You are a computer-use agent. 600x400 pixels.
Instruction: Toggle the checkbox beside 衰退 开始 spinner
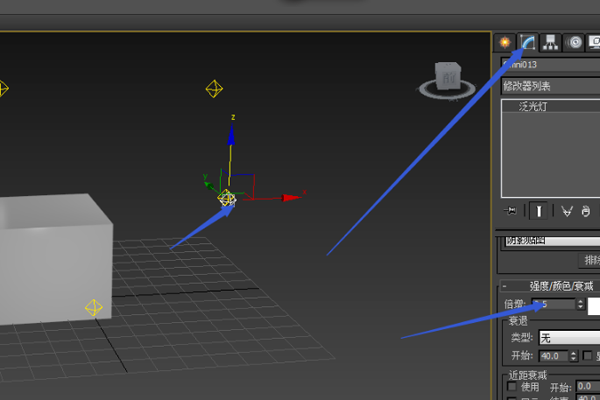point(587,356)
